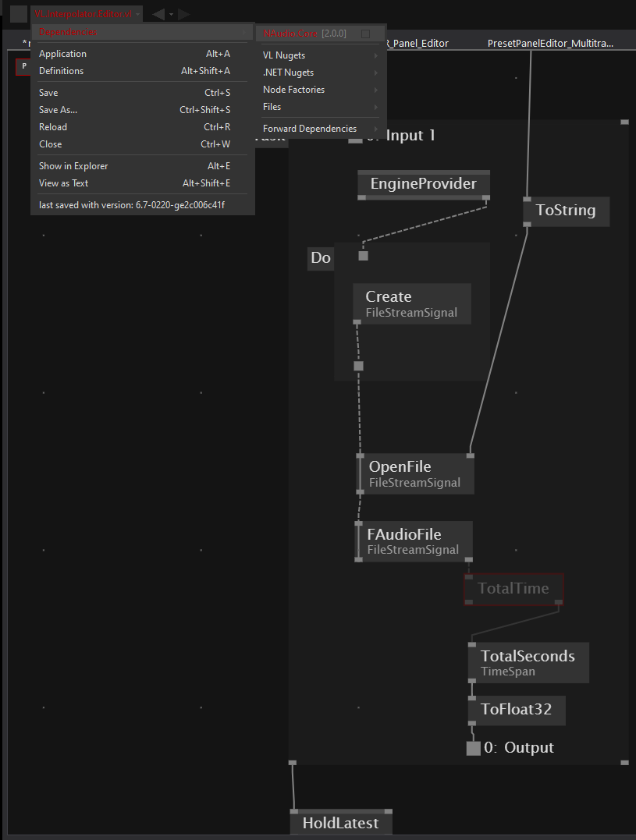The width and height of the screenshot is (636, 840).
Task: Click the Do region label
Action: pos(321,258)
